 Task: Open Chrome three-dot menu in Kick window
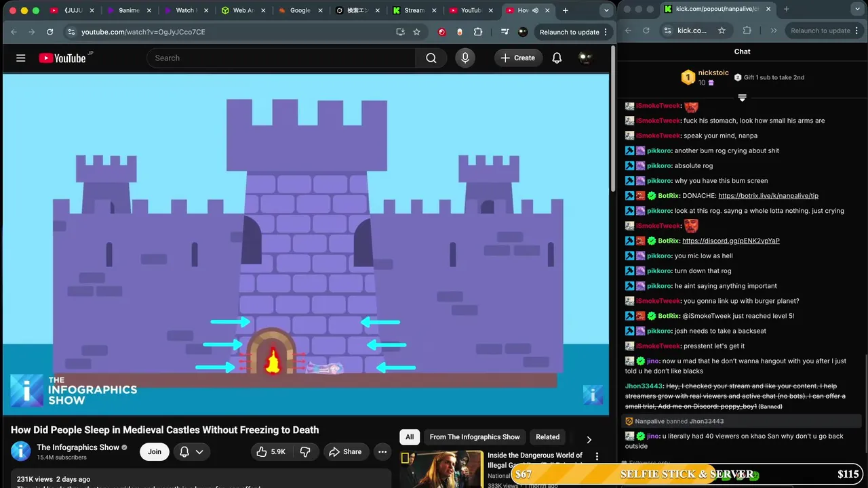[858, 30]
